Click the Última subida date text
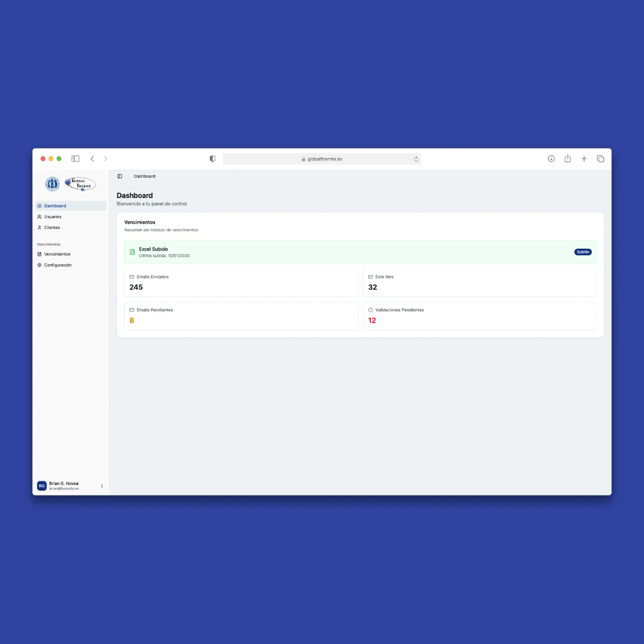644x644 pixels. point(165,255)
